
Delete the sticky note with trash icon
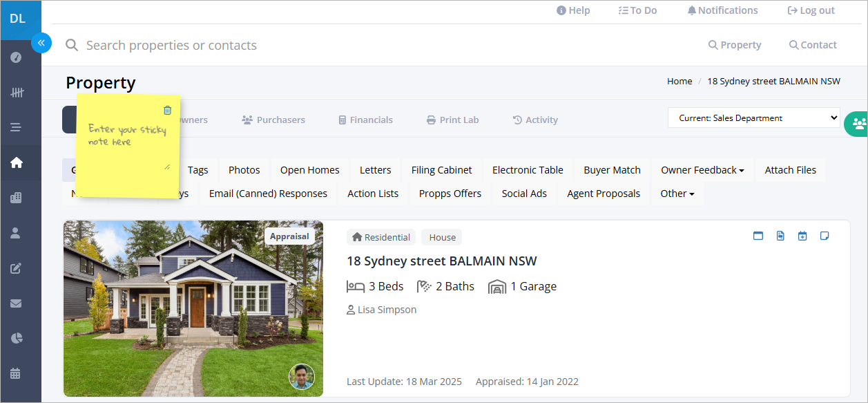pos(167,110)
